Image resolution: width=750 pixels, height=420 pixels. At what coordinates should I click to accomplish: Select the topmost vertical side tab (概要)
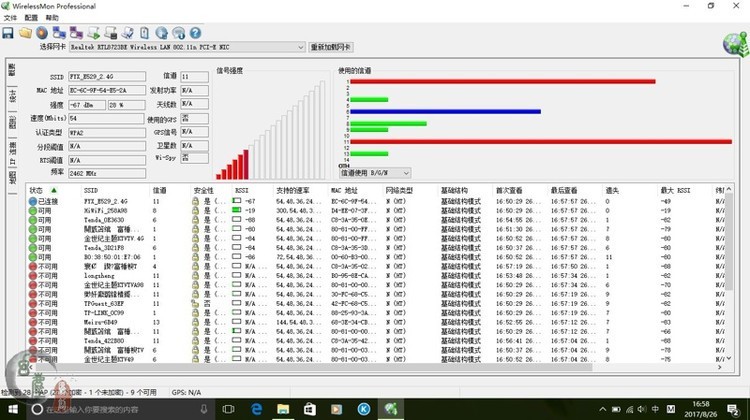click(12, 70)
